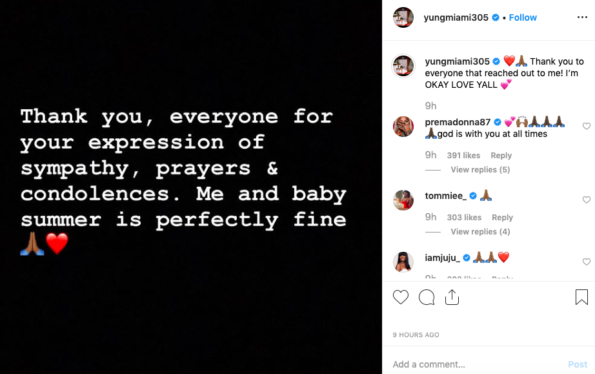Open the three-dot more options menu
This screenshot has width=595, height=374.
pos(582,17)
